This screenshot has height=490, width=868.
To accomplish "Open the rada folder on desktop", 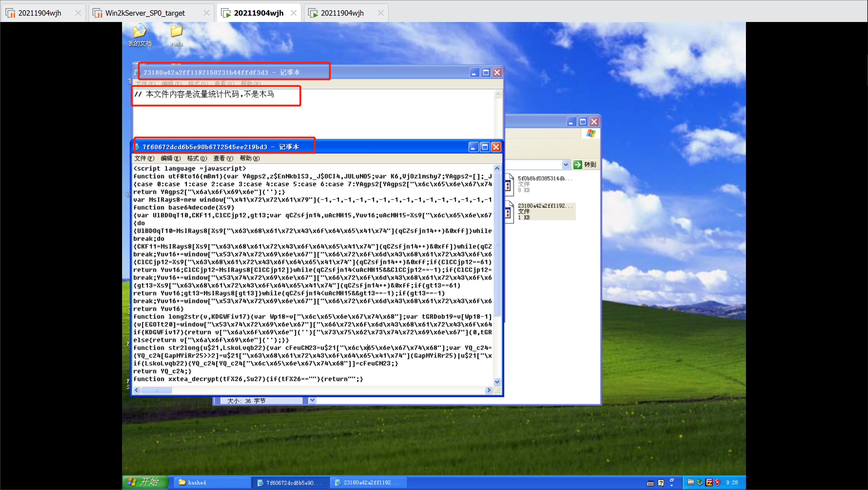I will (176, 35).
